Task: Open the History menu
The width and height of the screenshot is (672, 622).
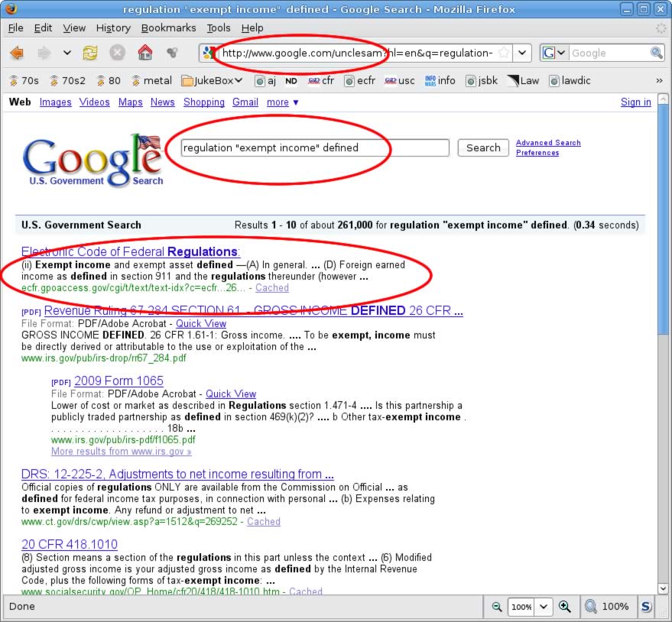Action: (113, 28)
